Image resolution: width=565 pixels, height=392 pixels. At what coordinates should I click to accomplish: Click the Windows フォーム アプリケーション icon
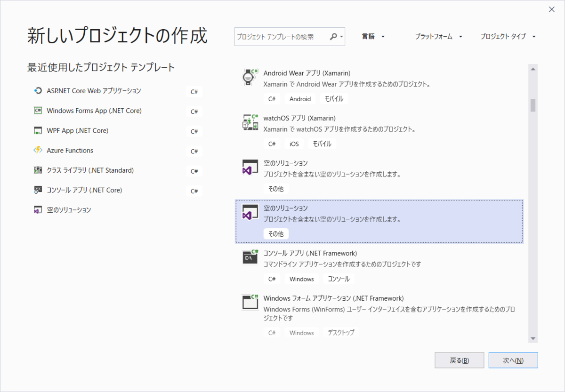click(250, 302)
